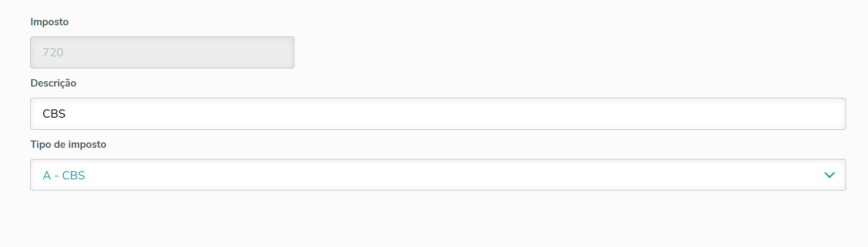Image resolution: width=868 pixels, height=247 pixels.
Task: Click the blue down-arrow icon
Action: pyautogui.click(x=830, y=175)
